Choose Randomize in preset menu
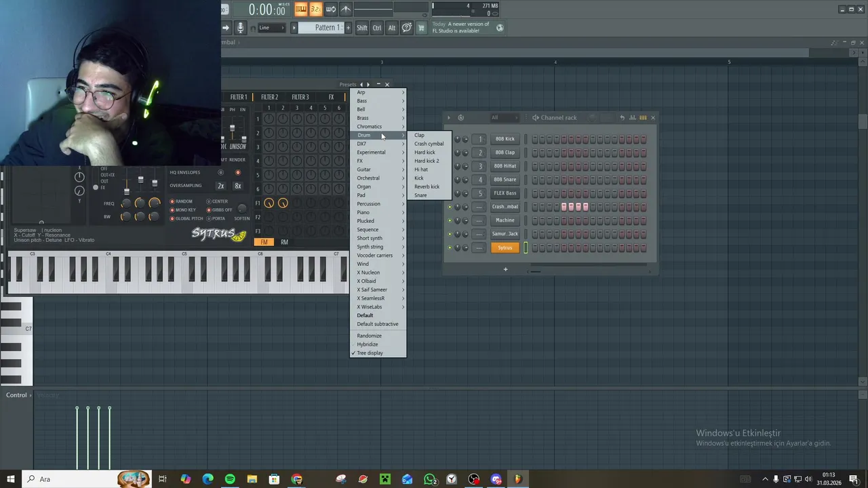Screen dimensions: 868x488 point(378,335)
